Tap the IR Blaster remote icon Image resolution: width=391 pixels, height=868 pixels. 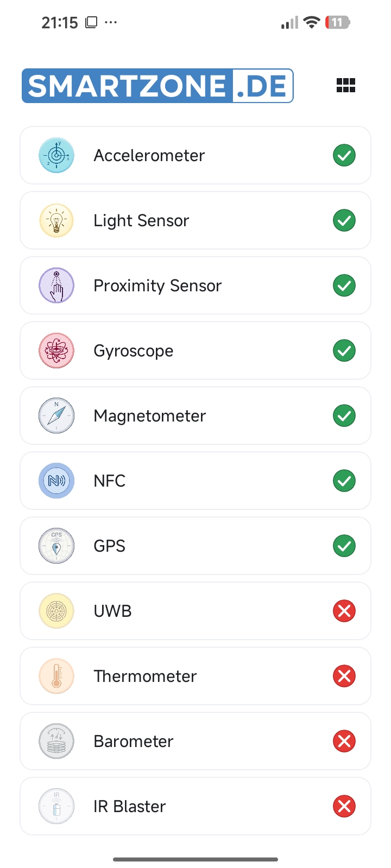pyautogui.click(x=56, y=806)
